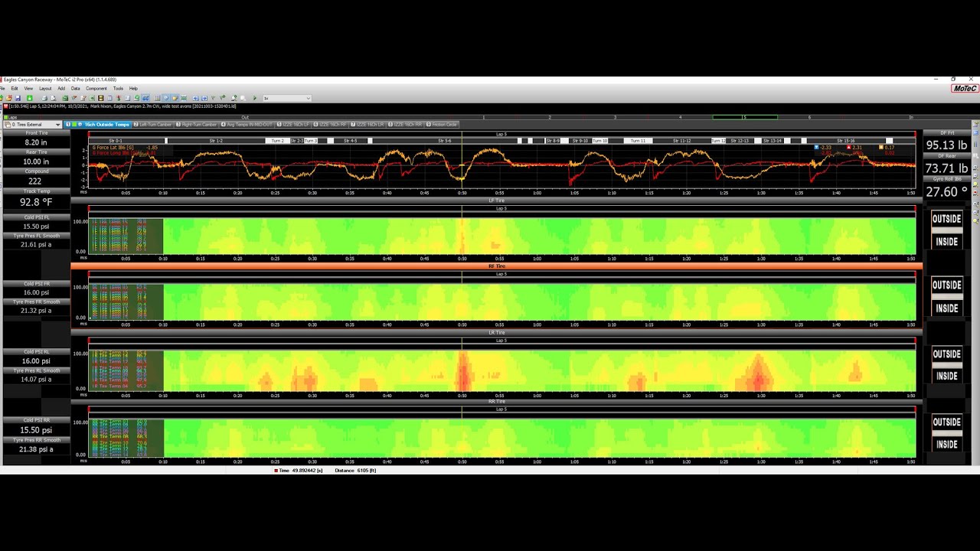Click the Compound 222 value
This screenshot has width=980, height=551.
coord(36,181)
